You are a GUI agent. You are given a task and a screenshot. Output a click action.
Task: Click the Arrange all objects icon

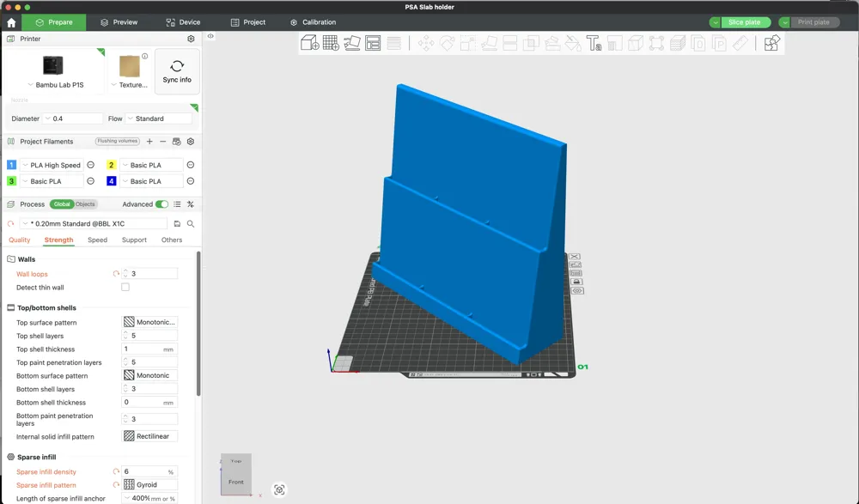[373, 43]
